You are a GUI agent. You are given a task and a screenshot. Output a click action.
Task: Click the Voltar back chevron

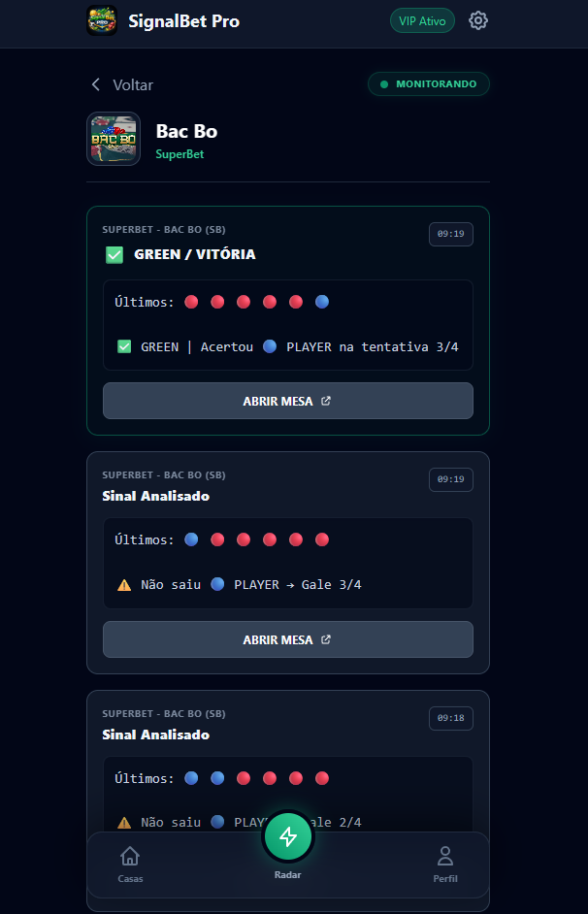(x=94, y=84)
